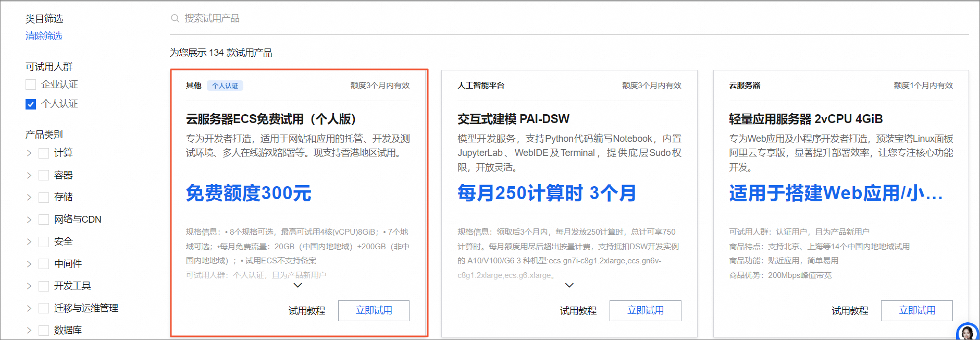Expand the 网络与CDN category chevron
This screenshot has height=340, width=980.
click(29, 220)
